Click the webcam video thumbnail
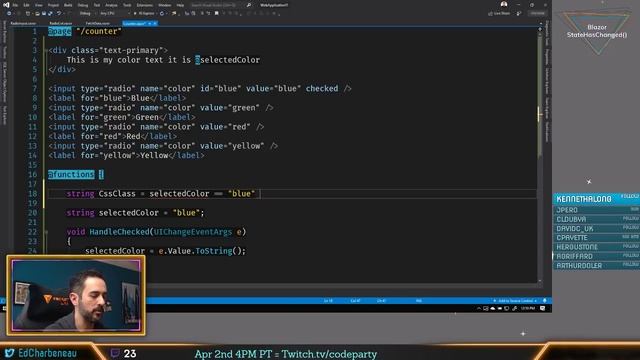The width and height of the screenshot is (640, 360). coord(76,296)
